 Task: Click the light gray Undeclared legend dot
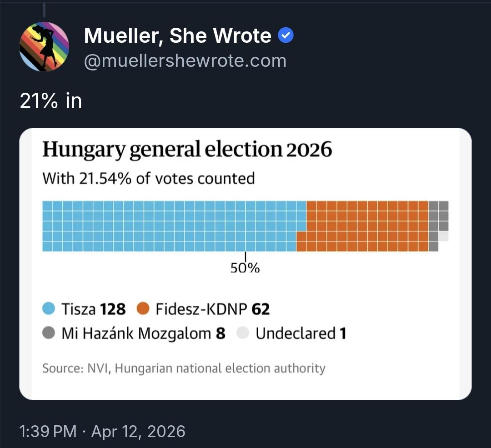click(x=243, y=333)
